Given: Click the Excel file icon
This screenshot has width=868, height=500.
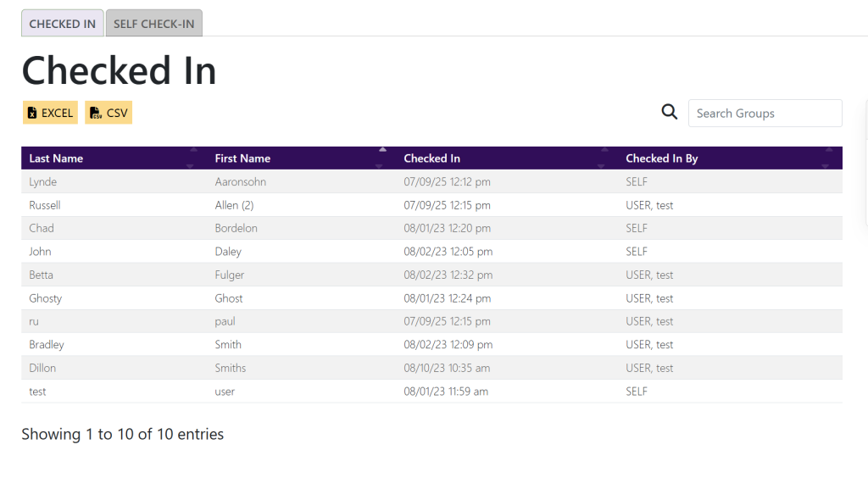Looking at the screenshot, I should 32,114.
